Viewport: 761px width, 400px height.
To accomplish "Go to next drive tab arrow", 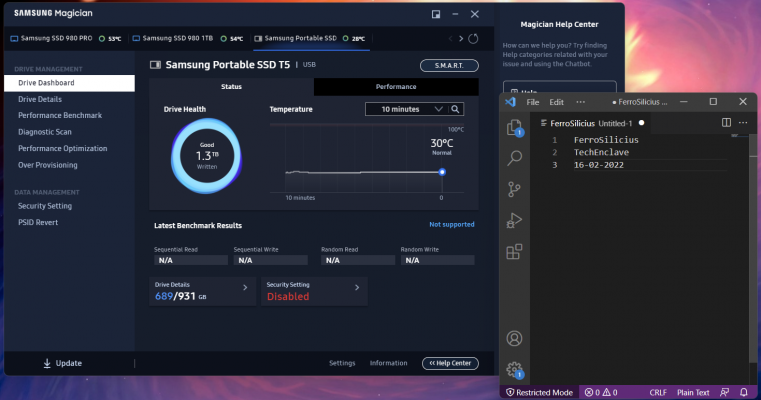I will click(x=461, y=38).
